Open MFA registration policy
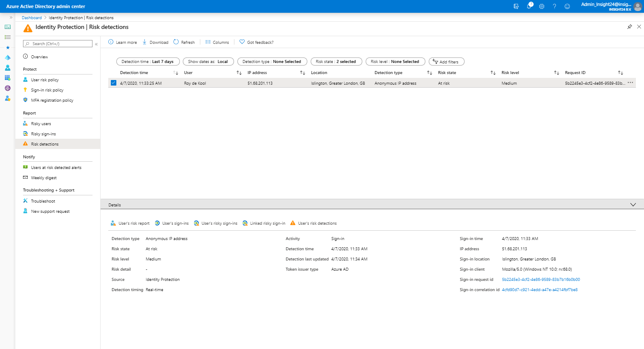This screenshot has width=644, height=349. click(52, 100)
